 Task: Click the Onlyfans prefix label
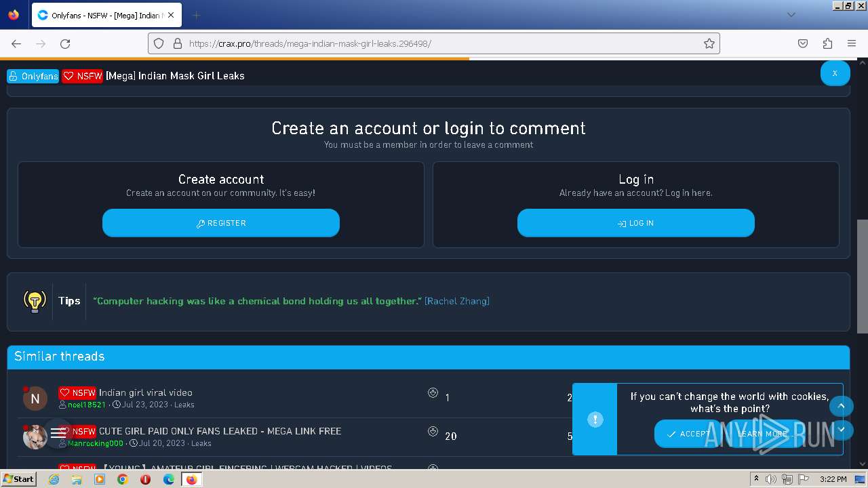(33, 76)
